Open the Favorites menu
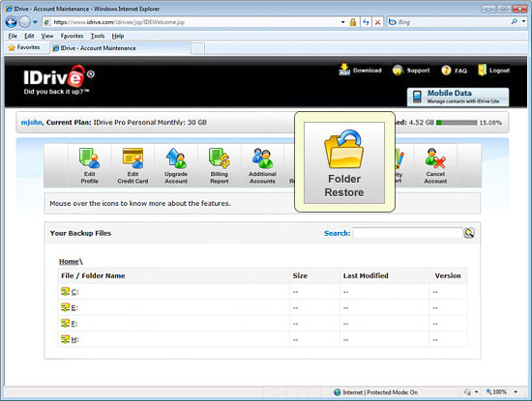532x401 pixels. click(72, 36)
